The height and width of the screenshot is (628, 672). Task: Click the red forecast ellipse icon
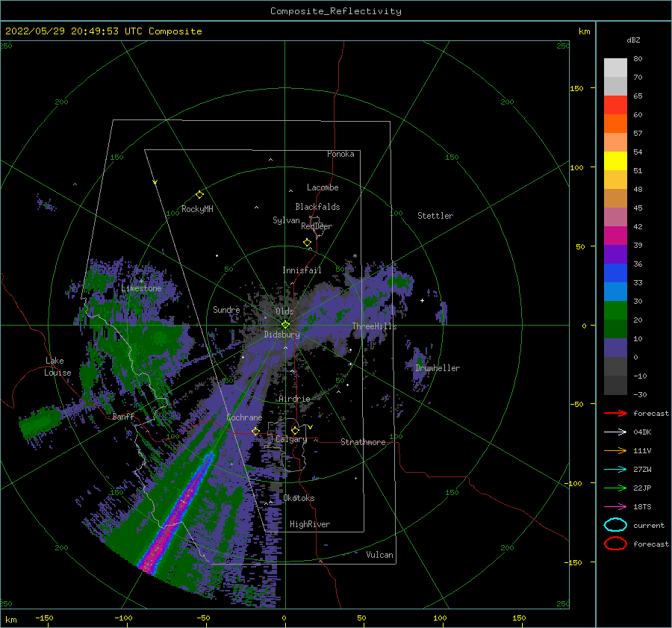[x=615, y=544]
